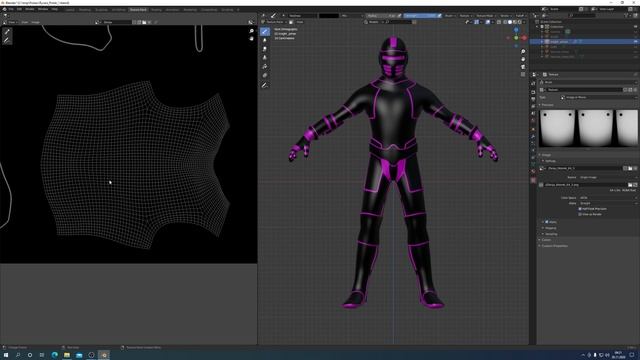Toggle viewport gizmo visibility button
640x360 pixels.
tap(476, 22)
